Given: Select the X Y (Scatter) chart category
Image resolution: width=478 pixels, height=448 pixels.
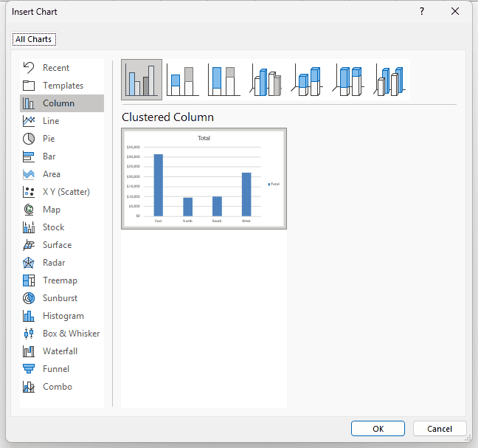Looking at the screenshot, I should click(x=62, y=191).
